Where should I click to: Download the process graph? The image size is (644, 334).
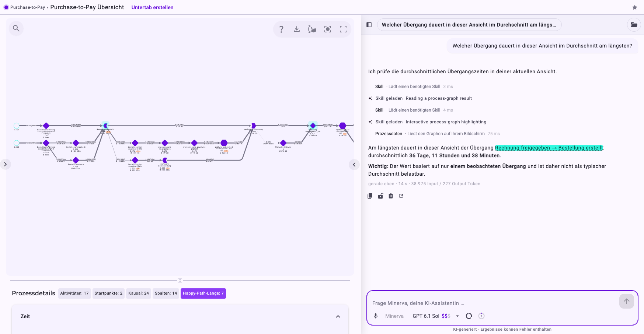[x=297, y=29]
